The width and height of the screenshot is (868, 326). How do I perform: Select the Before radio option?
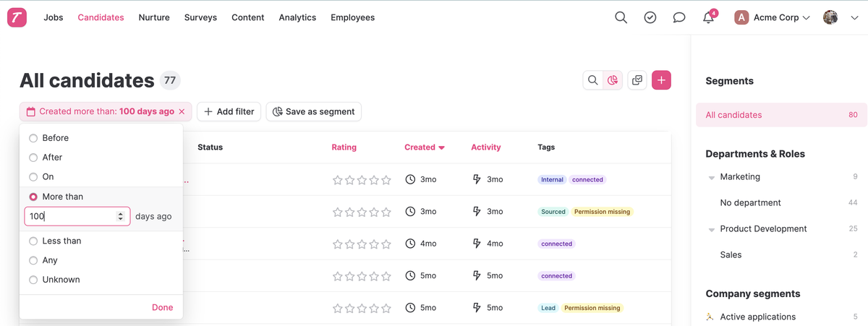(33, 138)
